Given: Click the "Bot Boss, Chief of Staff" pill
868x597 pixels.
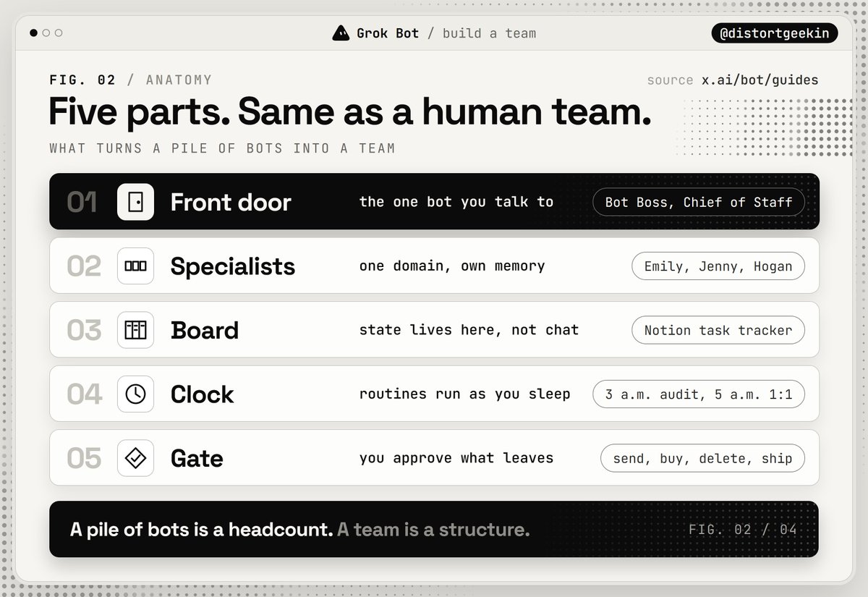Looking at the screenshot, I should pos(699,202).
